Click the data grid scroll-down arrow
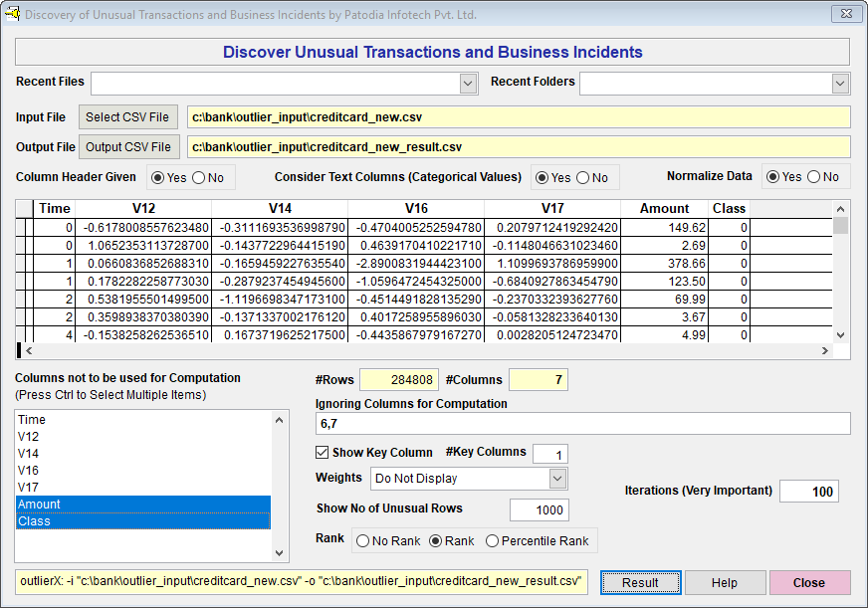Viewport: 868px width, 608px height. point(841,335)
